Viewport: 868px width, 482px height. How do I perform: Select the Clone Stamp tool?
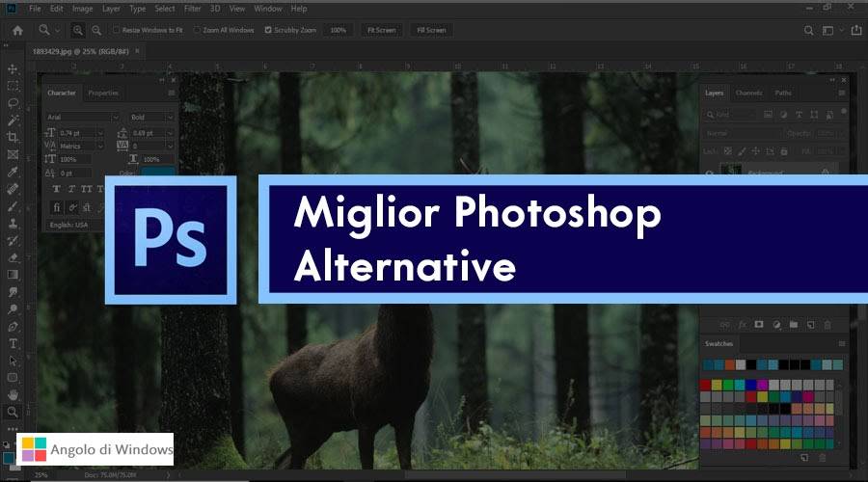point(13,223)
